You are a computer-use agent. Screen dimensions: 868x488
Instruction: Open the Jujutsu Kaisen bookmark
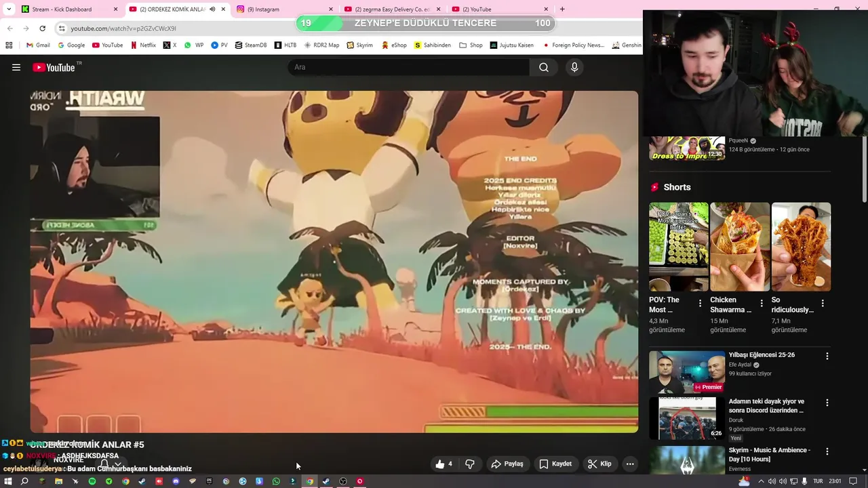pyautogui.click(x=511, y=45)
